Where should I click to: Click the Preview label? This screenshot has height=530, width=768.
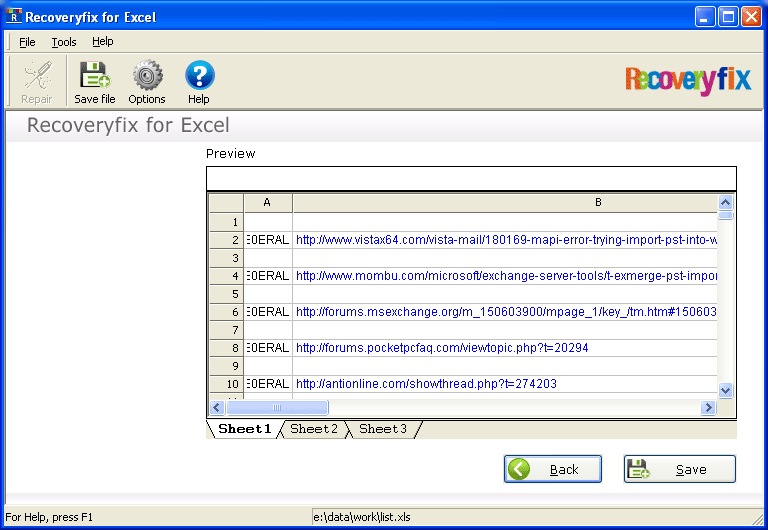[230, 154]
